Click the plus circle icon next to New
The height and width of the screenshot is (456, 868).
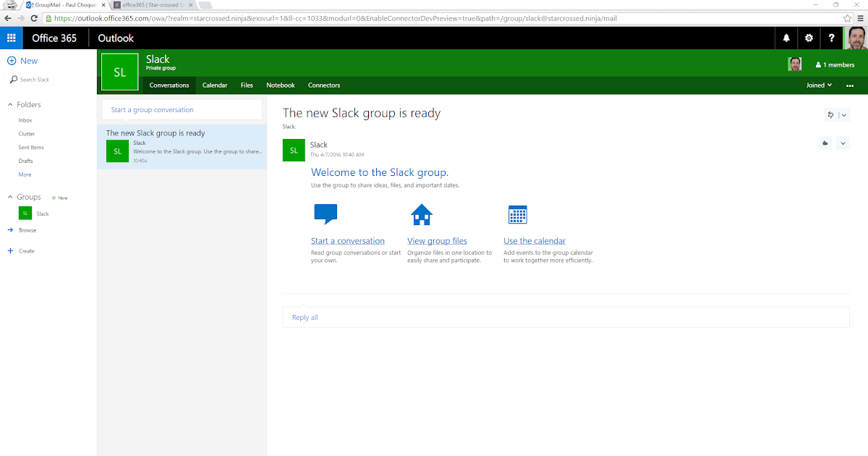tap(12, 61)
